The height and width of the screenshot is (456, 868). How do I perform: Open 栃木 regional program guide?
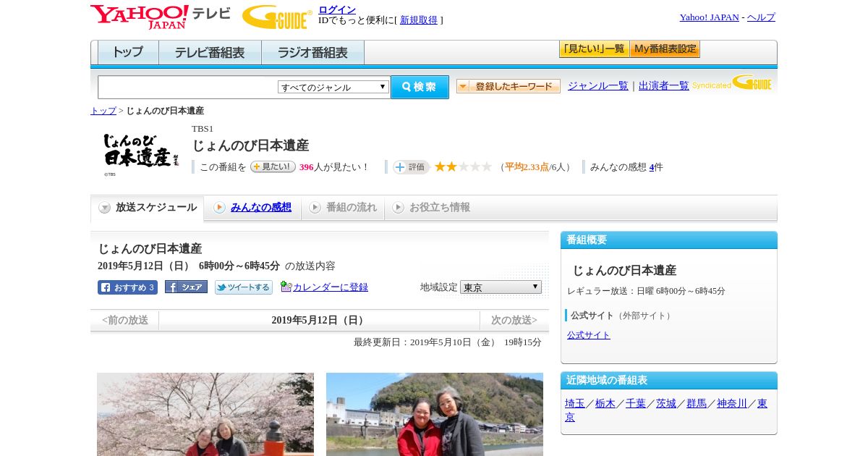[x=605, y=404]
